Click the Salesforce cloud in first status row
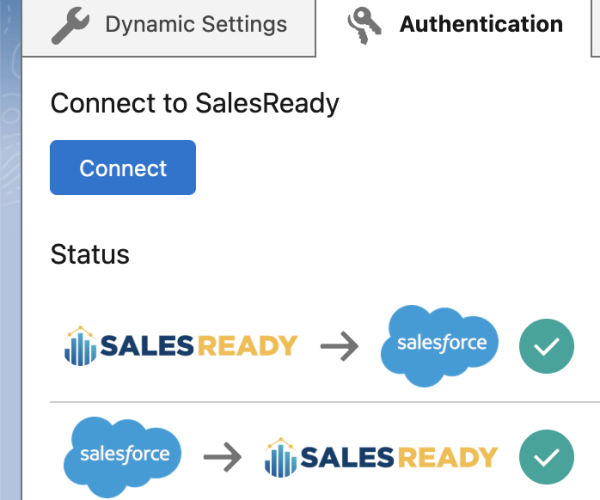This screenshot has width=600, height=500. pyautogui.click(x=440, y=345)
